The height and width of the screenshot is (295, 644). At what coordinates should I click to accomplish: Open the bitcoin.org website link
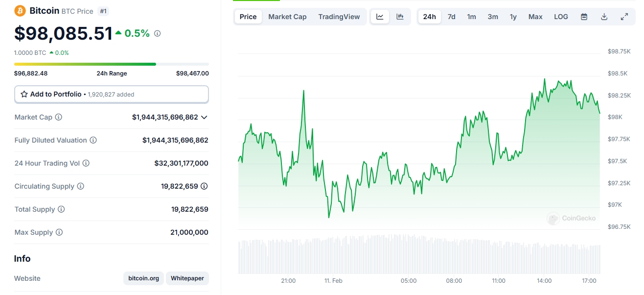[x=143, y=278]
